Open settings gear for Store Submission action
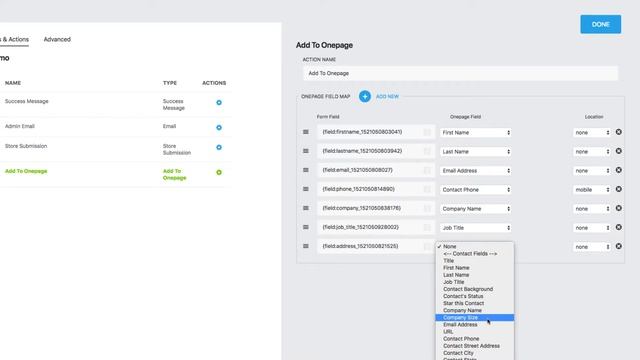The height and width of the screenshot is (360, 640). click(219, 147)
